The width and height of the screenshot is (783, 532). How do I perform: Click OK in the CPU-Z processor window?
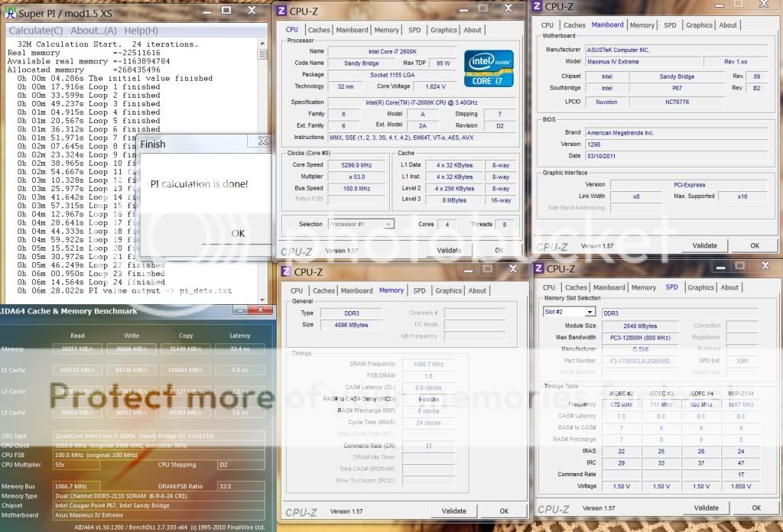pos(499,250)
